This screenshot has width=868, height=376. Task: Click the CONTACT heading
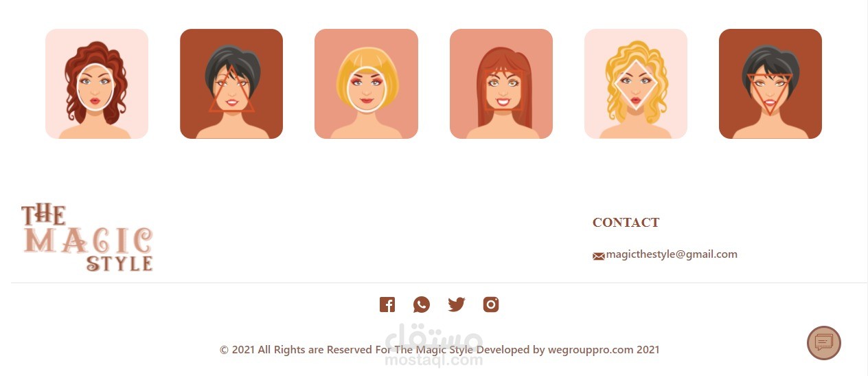626,223
